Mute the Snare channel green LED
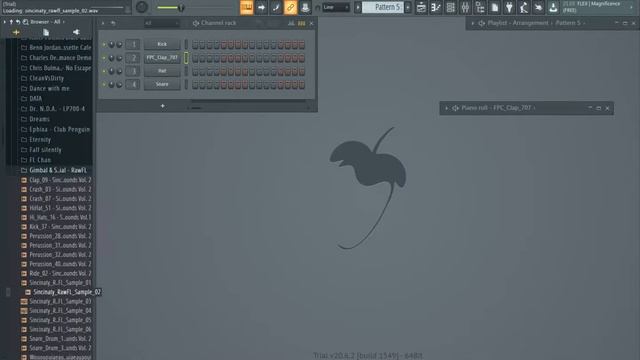 pos(104,84)
